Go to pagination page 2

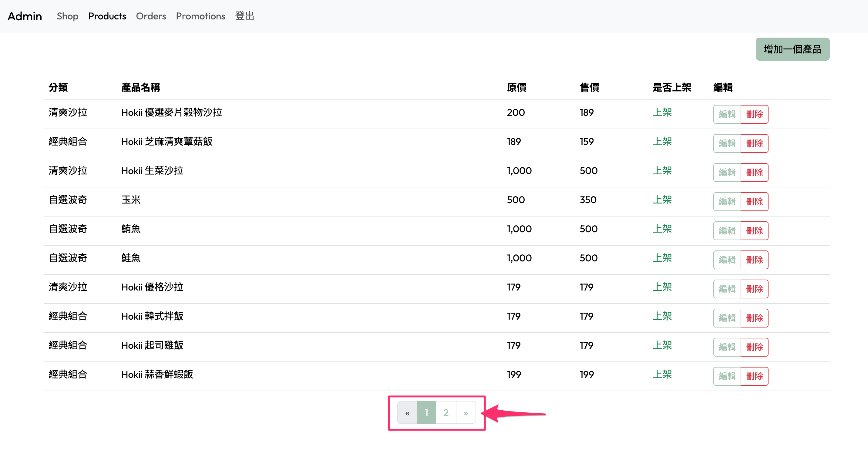446,413
